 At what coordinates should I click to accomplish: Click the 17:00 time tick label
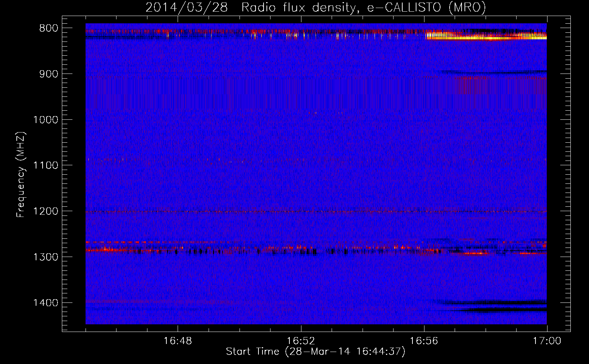(547, 341)
